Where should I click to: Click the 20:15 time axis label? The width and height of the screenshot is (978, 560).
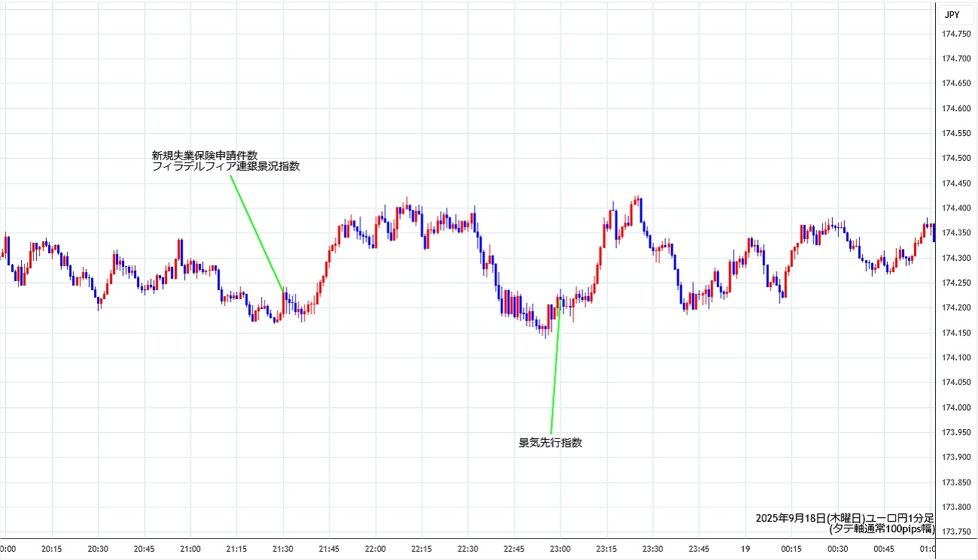[x=52, y=549]
